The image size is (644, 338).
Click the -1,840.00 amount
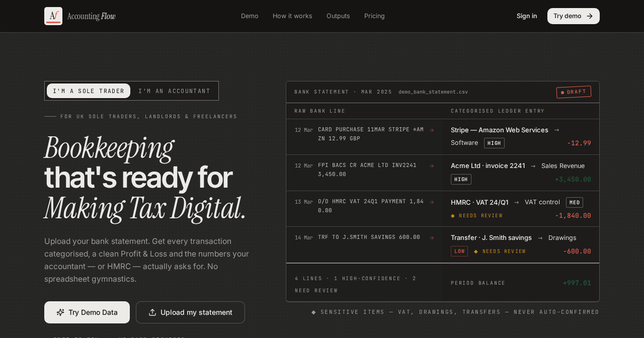(x=573, y=216)
